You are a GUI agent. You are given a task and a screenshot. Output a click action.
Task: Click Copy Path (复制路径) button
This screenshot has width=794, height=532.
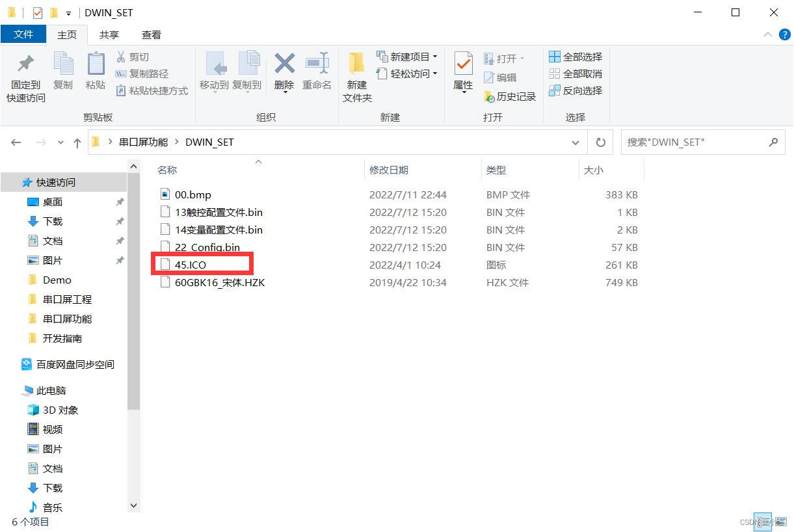click(x=142, y=73)
